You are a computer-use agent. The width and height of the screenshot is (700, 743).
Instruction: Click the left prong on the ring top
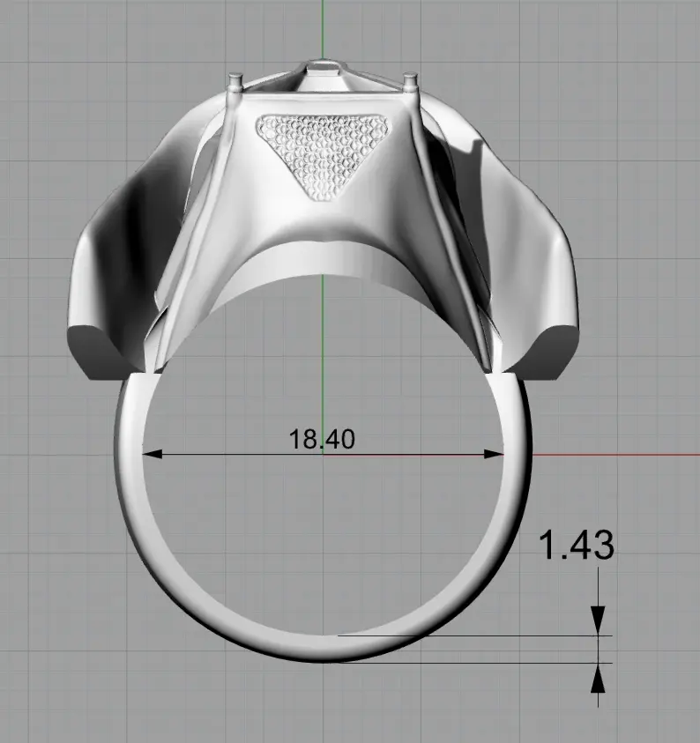click(235, 82)
